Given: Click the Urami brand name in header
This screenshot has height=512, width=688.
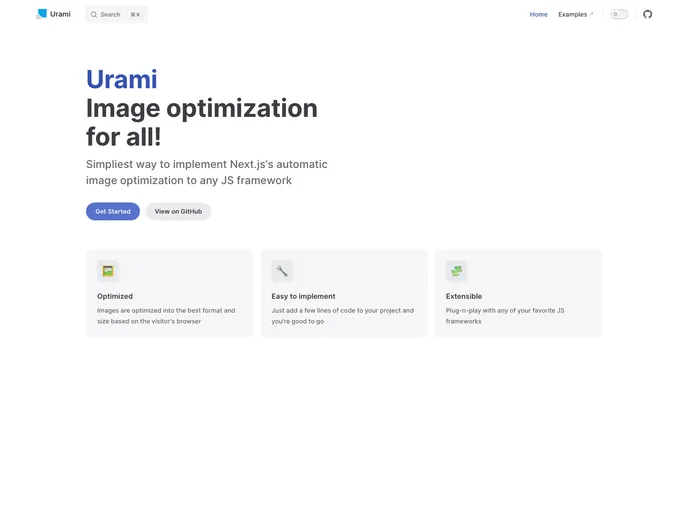Looking at the screenshot, I should pos(60,14).
